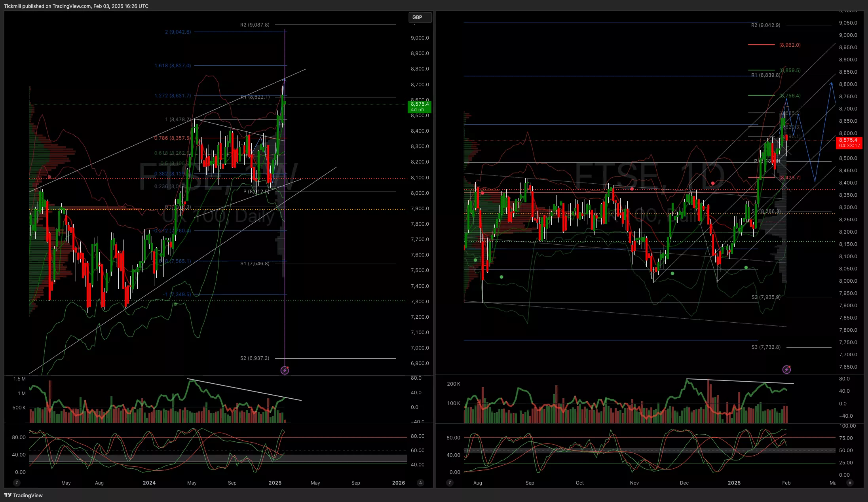Click the purple lightning event icon on weekly chart
868x502 pixels.
pos(285,370)
